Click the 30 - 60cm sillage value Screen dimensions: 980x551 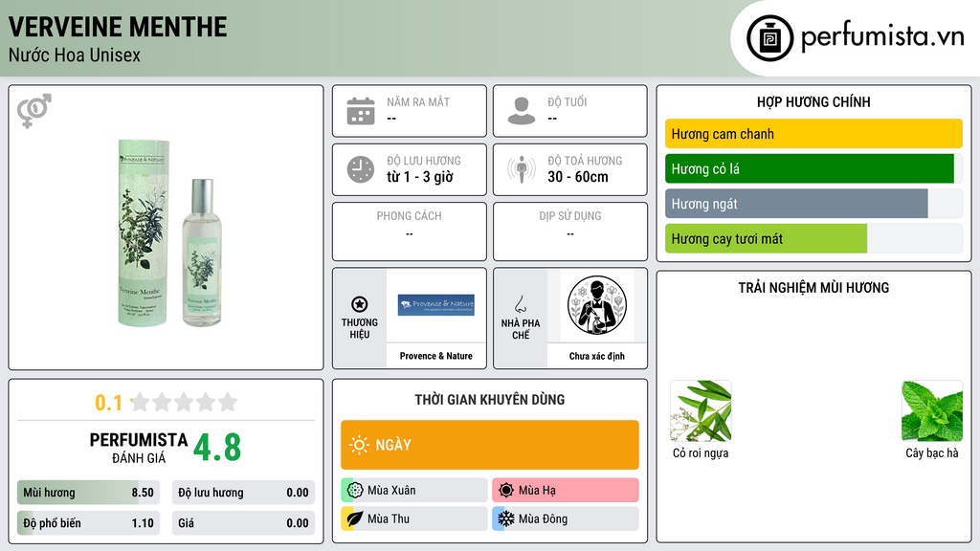tap(578, 177)
